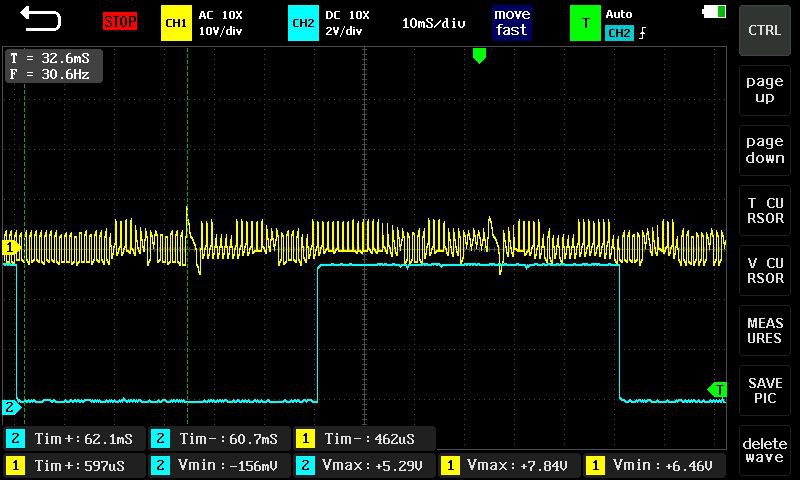Select the green horizontal trigger position marker
800x480 pixels.
click(479, 55)
